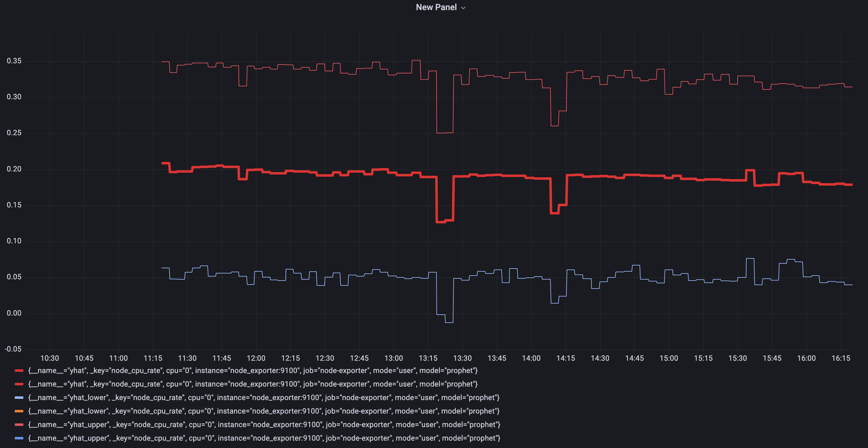Click blue line's dip below 0.00
This screenshot has height=448, width=868.
[x=449, y=323]
